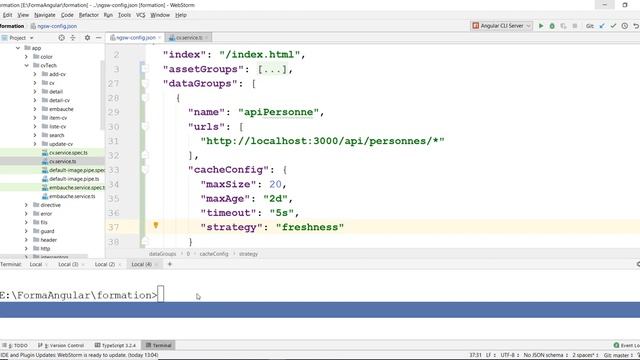The height and width of the screenshot is (360, 640).
Task: Expand the embauche folder
Action: coord(35,109)
